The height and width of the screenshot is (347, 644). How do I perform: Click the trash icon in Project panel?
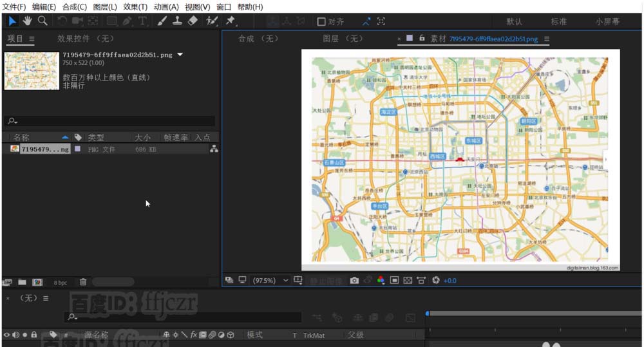tap(83, 282)
